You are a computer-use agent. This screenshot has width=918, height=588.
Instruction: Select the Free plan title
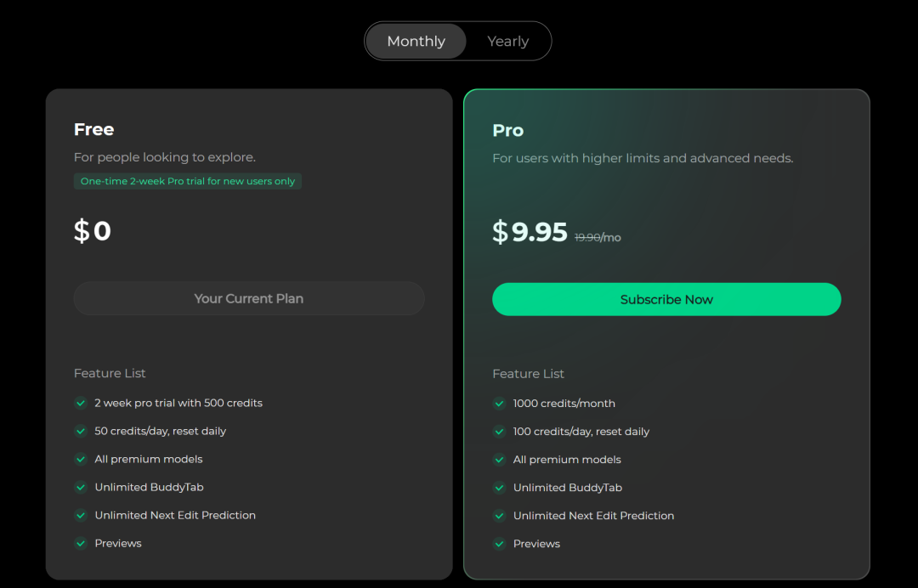(x=93, y=129)
